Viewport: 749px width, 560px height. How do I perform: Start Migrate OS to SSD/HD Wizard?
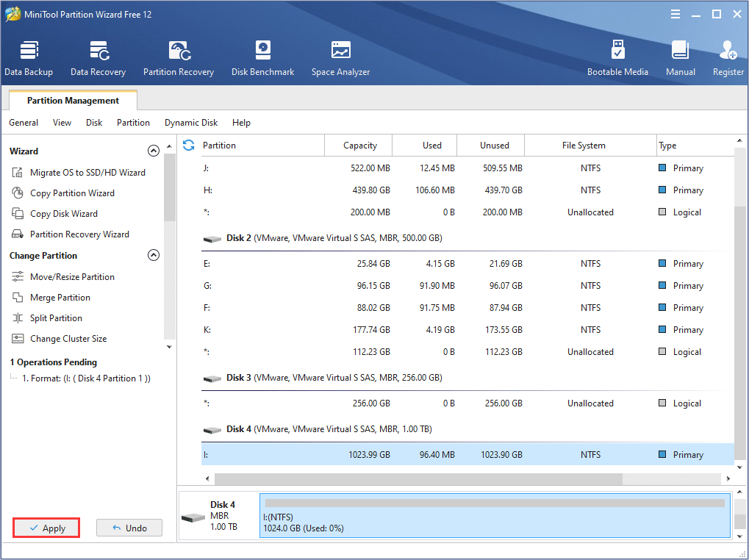(x=78, y=173)
